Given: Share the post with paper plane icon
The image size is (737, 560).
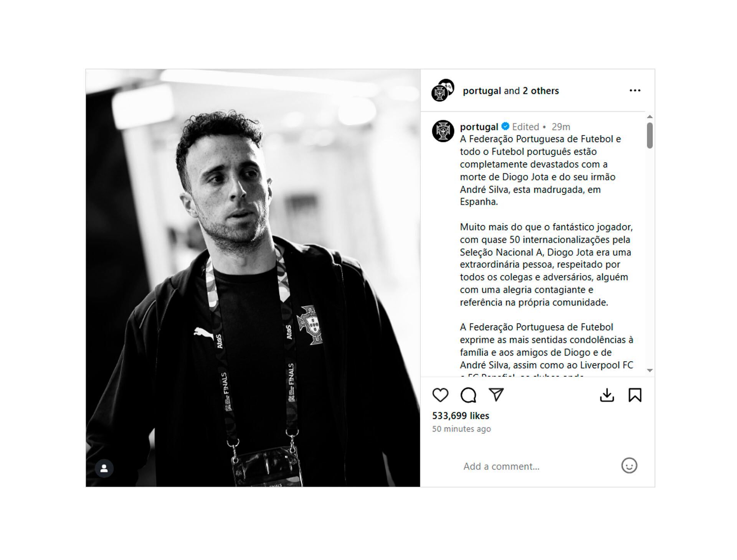Looking at the screenshot, I should coord(496,395).
